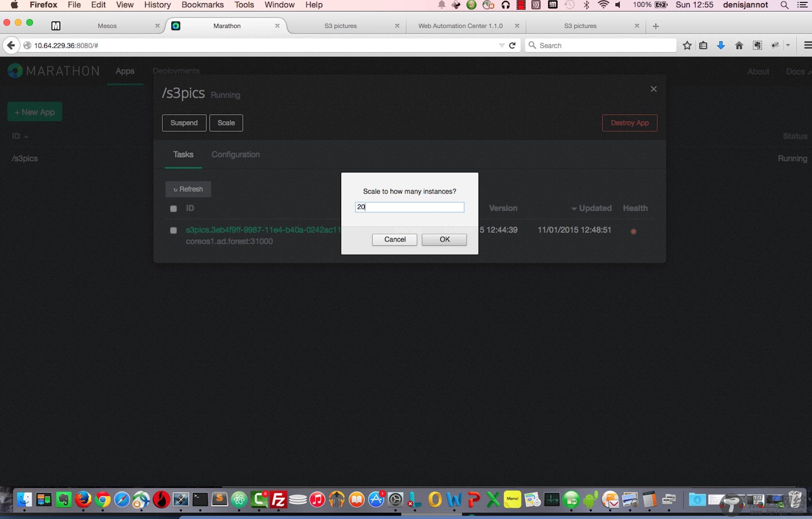Image resolution: width=812 pixels, height=519 pixels.
Task: Click the task health status dot
Action: click(x=633, y=231)
